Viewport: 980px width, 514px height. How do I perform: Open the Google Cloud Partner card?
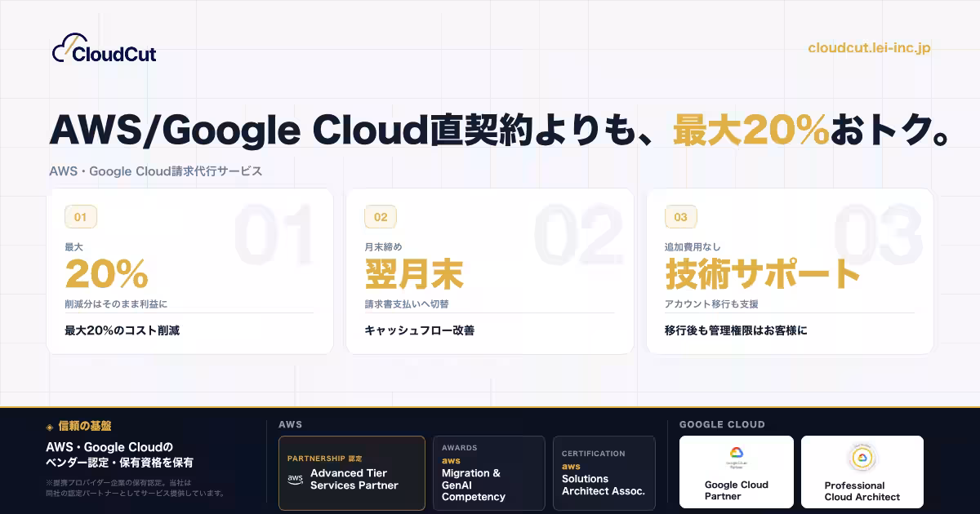tap(737, 472)
